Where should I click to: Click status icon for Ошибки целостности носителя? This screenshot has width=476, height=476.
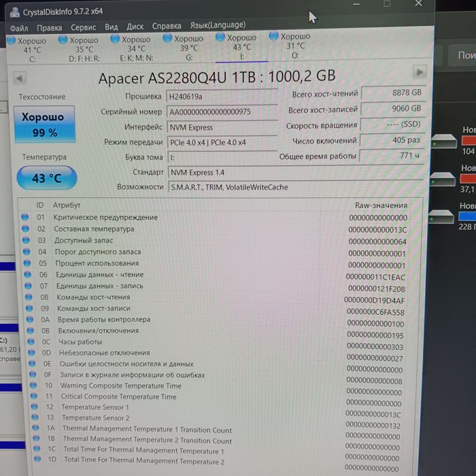pos(32,363)
